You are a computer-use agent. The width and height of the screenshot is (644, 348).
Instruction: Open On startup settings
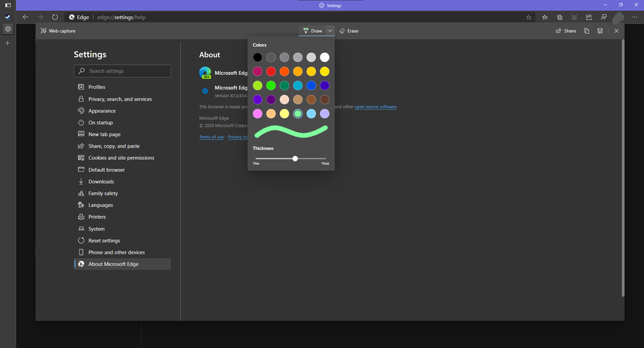[122, 122]
